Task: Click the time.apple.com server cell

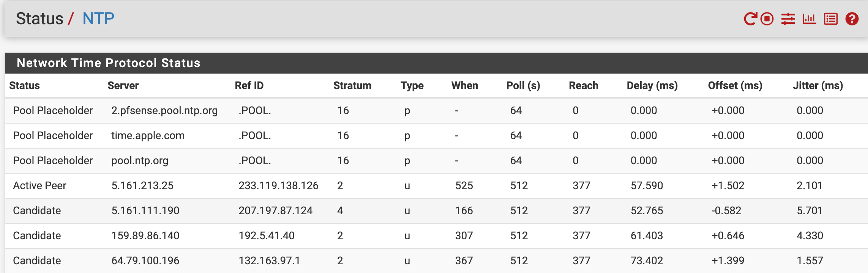Action: pyautogui.click(x=148, y=135)
